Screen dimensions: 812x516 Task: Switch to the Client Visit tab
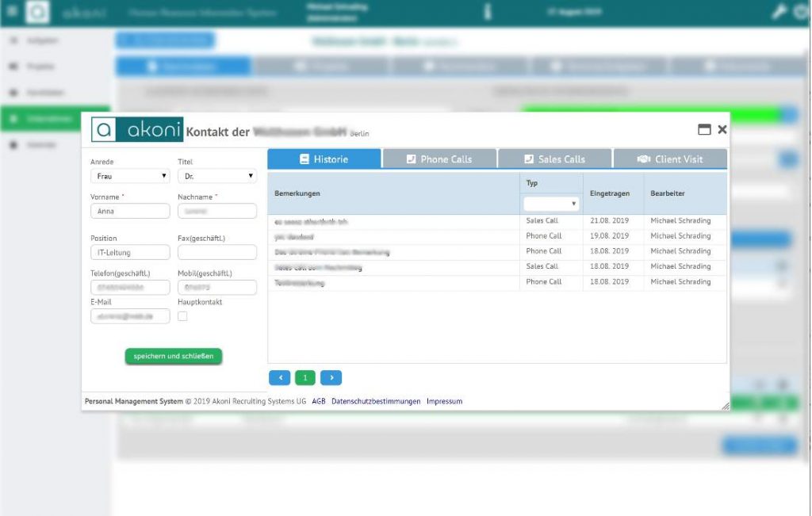(671, 158)
